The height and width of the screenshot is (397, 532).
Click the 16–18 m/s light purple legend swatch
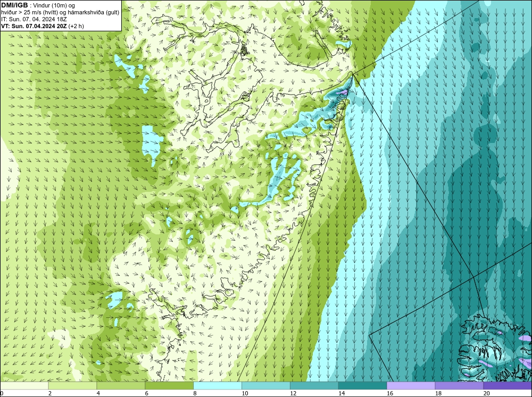pyautogui.click(x=411, y=385)
